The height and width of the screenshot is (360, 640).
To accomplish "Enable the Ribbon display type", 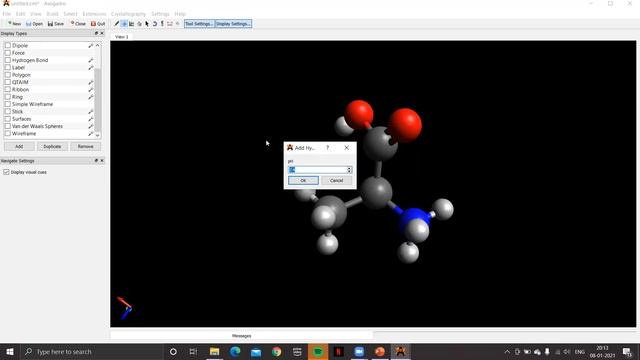I will click(x=8, y=90).
